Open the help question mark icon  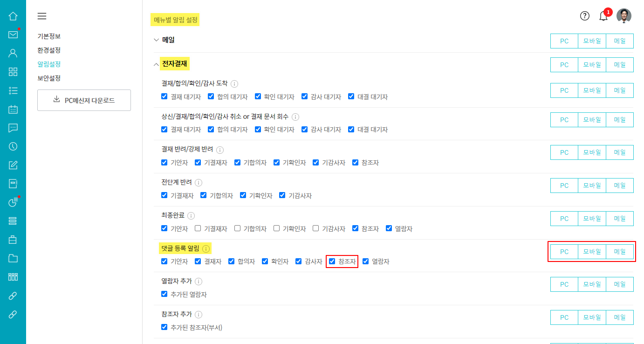585,16
